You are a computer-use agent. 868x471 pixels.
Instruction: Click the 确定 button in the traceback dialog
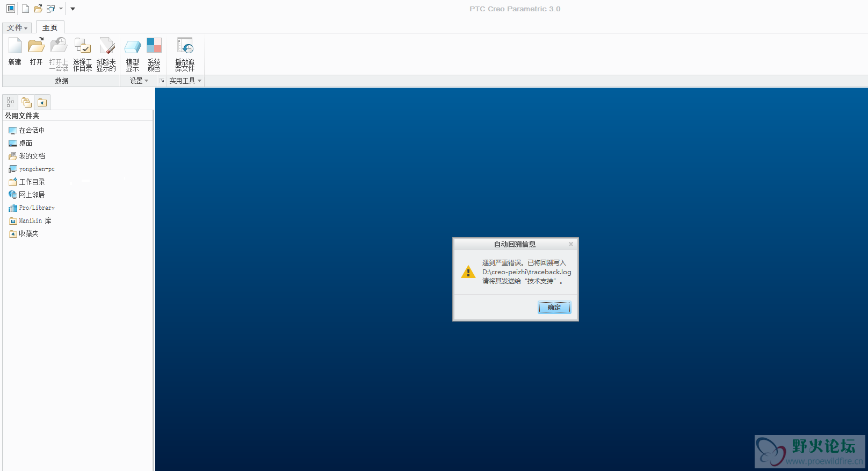[554, 308]
